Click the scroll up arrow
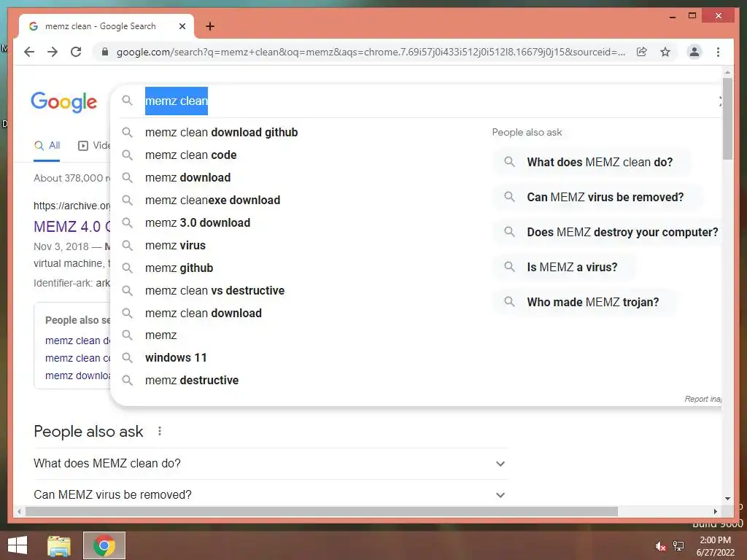The image size is (747, 560). pos(727,72)
